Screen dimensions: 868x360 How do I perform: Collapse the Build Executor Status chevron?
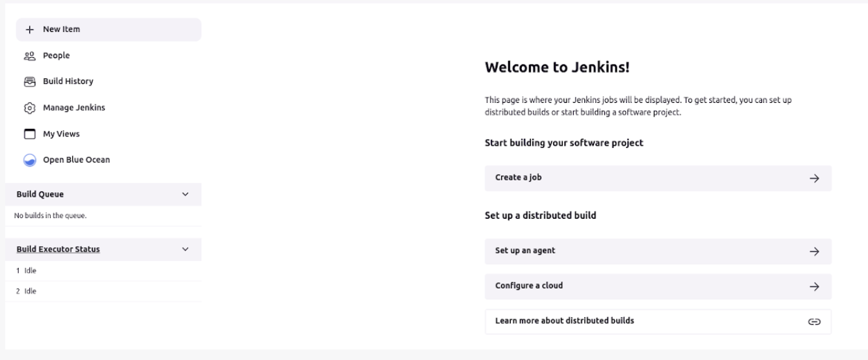(x=185, y=249)
